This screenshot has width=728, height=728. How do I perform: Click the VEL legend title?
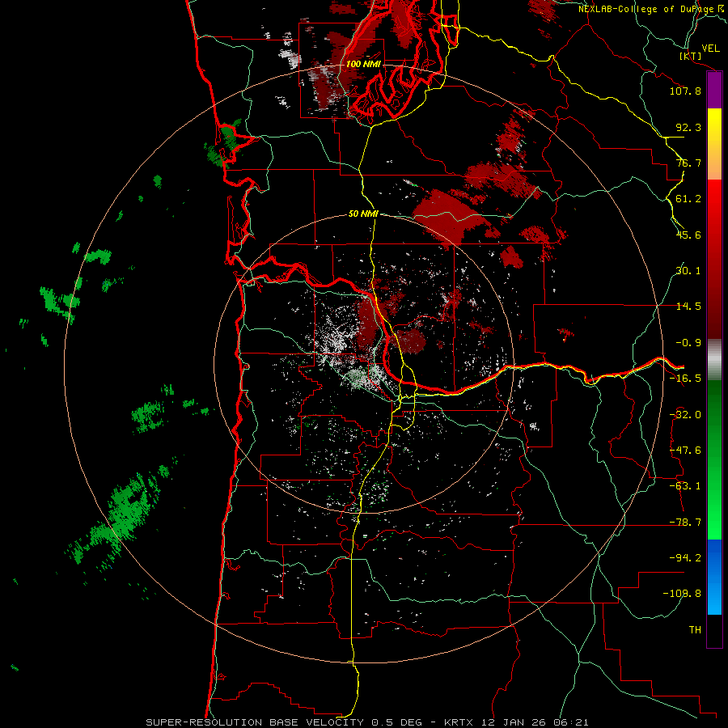coord(710,49)
